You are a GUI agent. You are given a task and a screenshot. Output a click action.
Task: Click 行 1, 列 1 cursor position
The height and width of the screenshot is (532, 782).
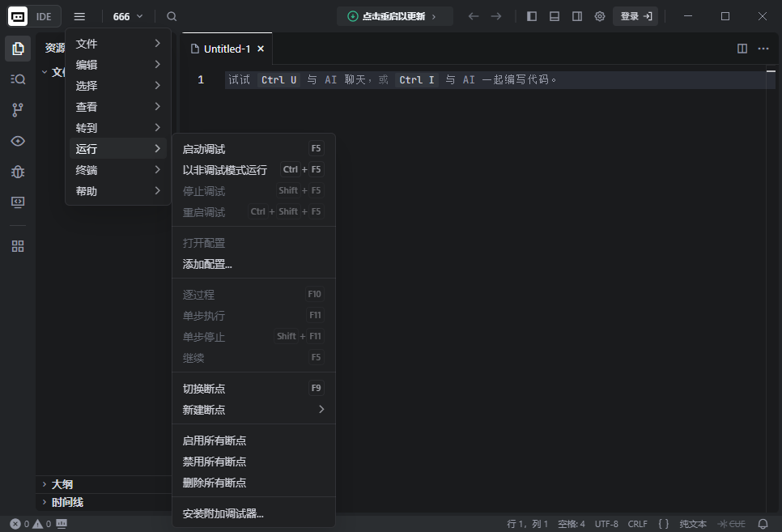point(527,524)
